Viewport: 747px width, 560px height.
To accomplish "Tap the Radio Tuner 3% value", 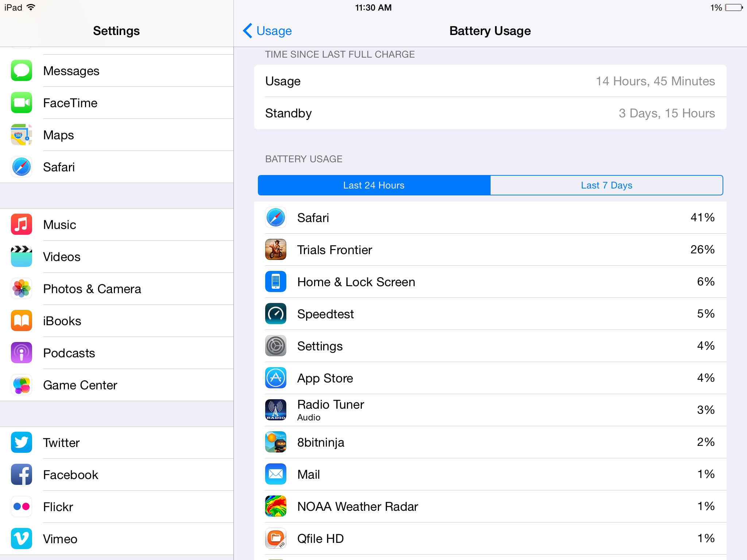I will 706,410.
